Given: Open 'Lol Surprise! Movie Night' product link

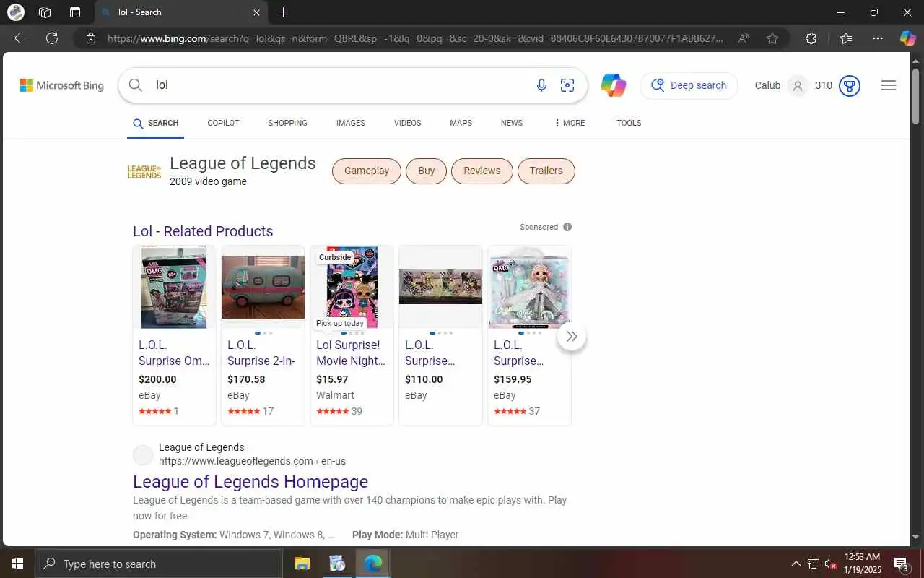Looking at the screenshot, I should click(x=351, y=353).
